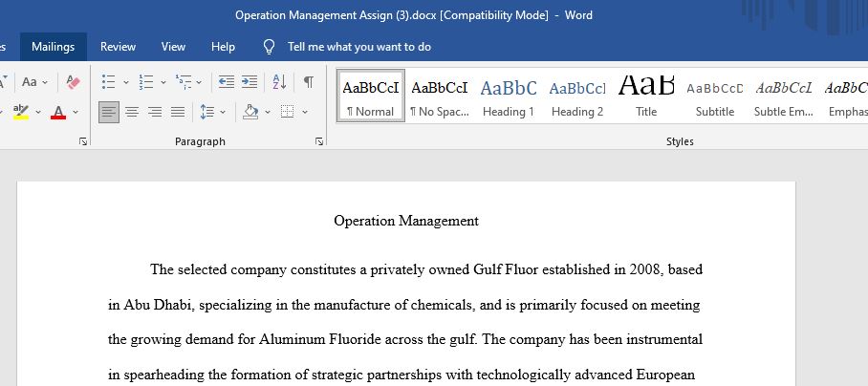Click the Multilevel List icon

pos(184,82)
